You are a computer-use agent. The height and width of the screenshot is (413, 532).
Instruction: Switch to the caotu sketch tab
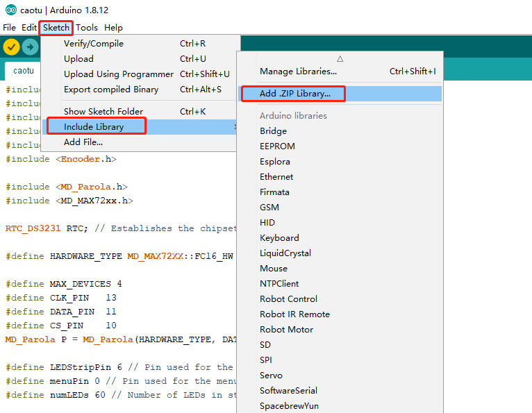click(24, 71)
